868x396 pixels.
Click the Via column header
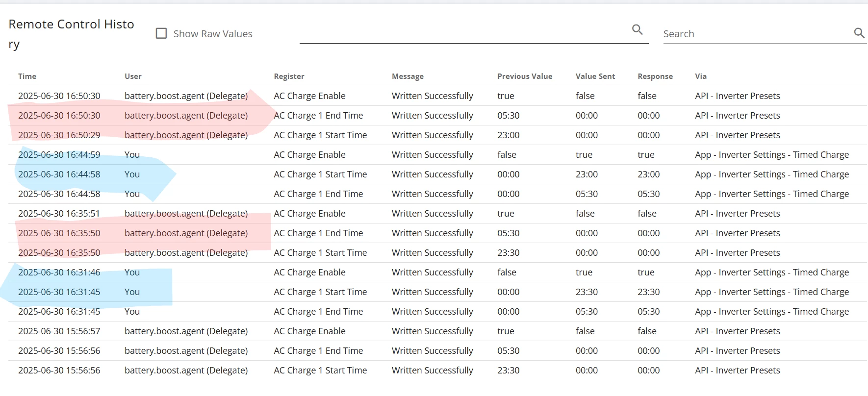[x=701, y=76]
